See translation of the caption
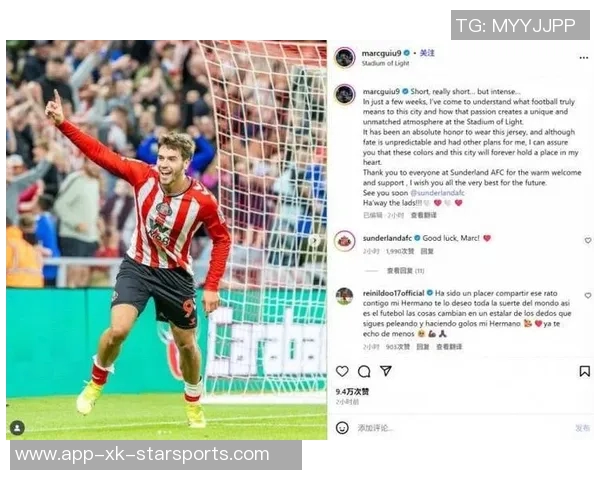 423,215
